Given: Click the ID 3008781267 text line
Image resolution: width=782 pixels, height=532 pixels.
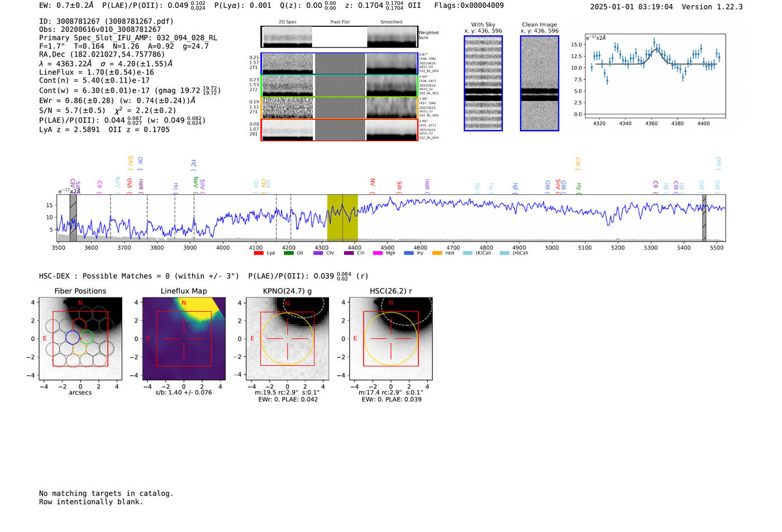Looking at the screenshot, I should click(106, 21).
